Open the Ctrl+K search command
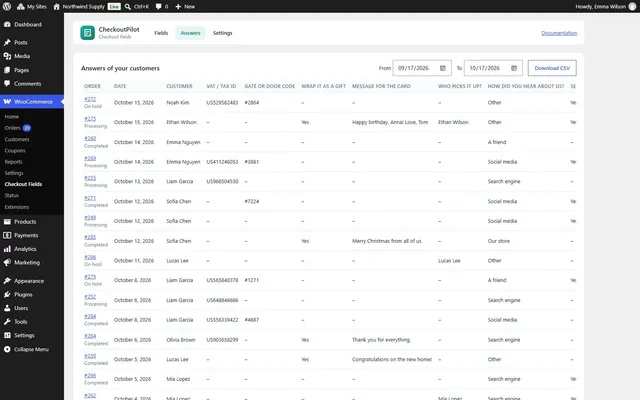640x400 pixels. (137, 7)
